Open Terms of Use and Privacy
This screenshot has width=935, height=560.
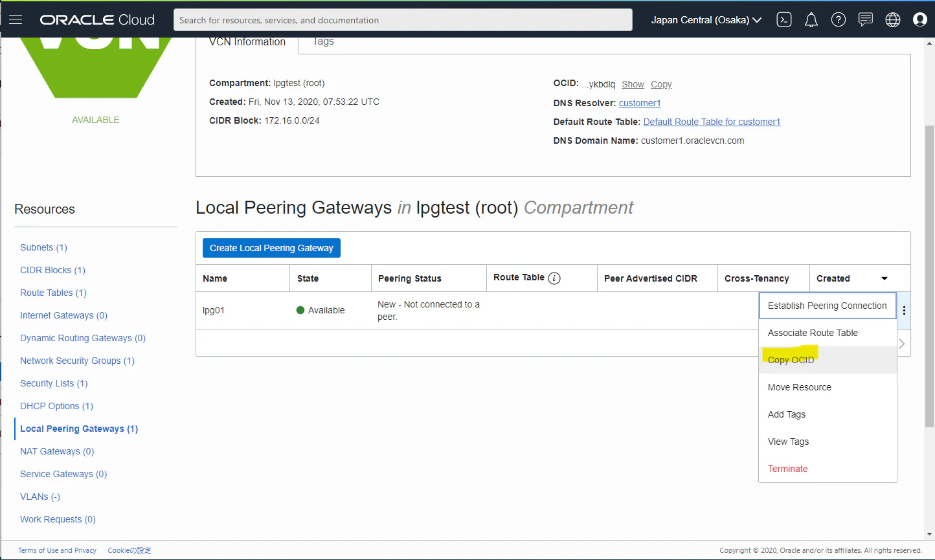(x=57, y=550)
